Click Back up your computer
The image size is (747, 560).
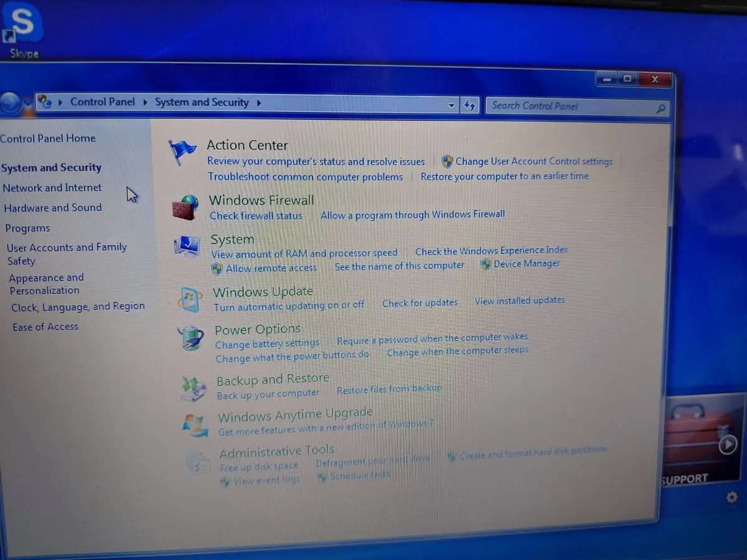coord(268,394)
